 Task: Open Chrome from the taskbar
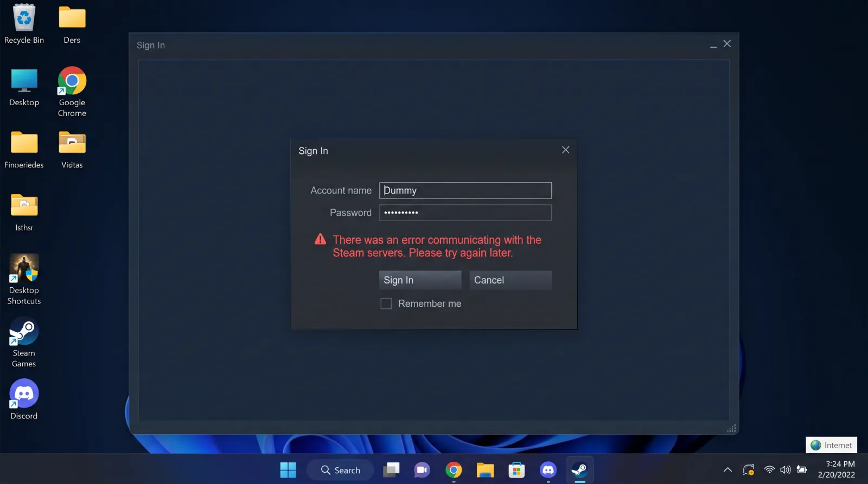click(454, 470)
